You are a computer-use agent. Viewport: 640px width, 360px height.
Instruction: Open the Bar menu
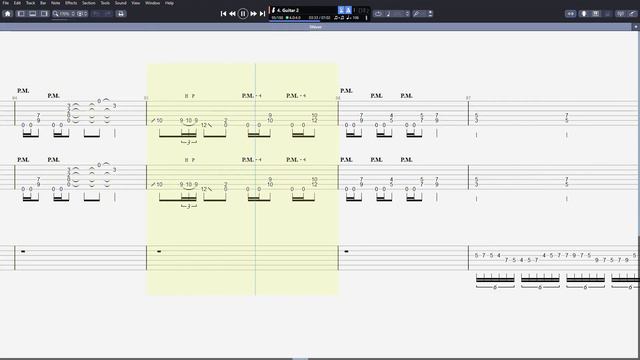coord(43,3)
